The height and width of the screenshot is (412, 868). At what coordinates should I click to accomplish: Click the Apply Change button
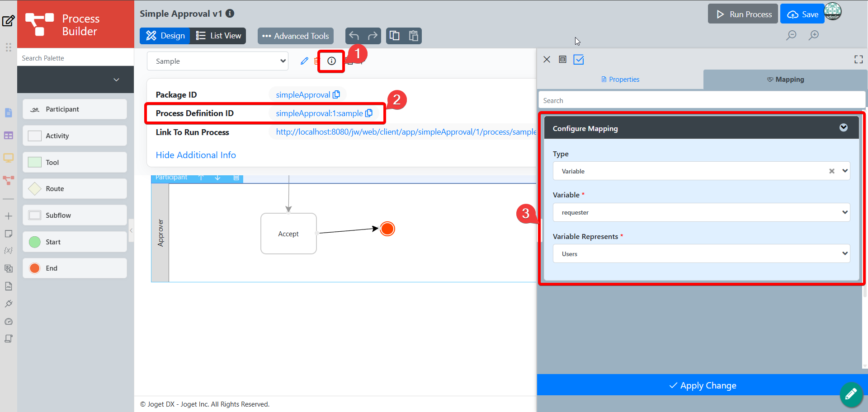pyautogui.click(x=703, y=385)
